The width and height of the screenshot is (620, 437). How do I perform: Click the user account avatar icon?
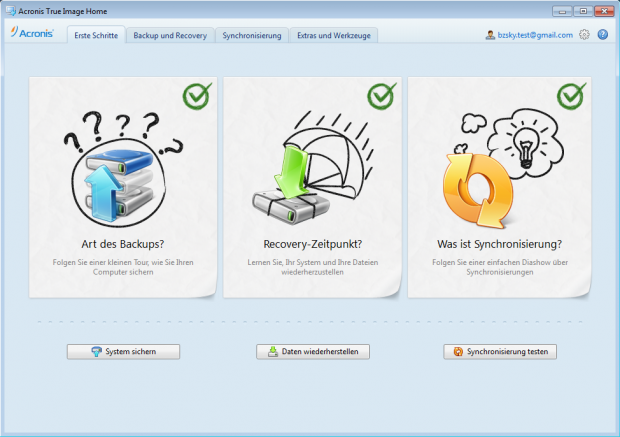click(490, 35)
